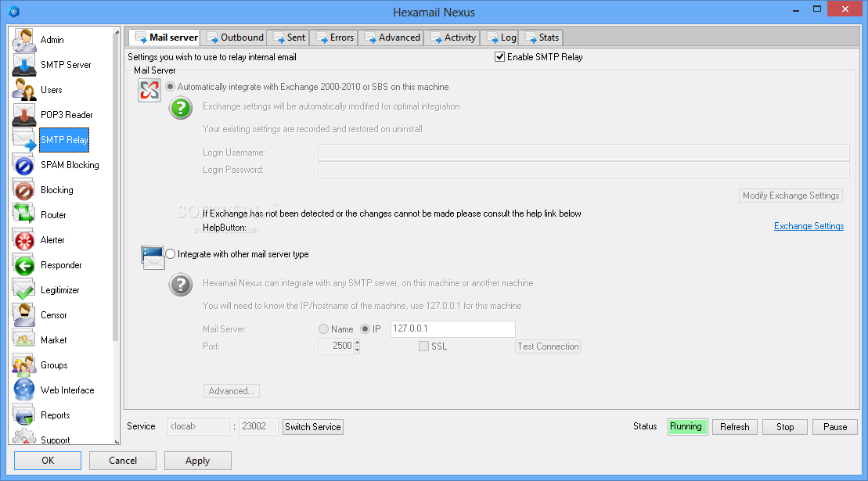
Task: Select the IP mail server radio option
Action: click(365, 329)
